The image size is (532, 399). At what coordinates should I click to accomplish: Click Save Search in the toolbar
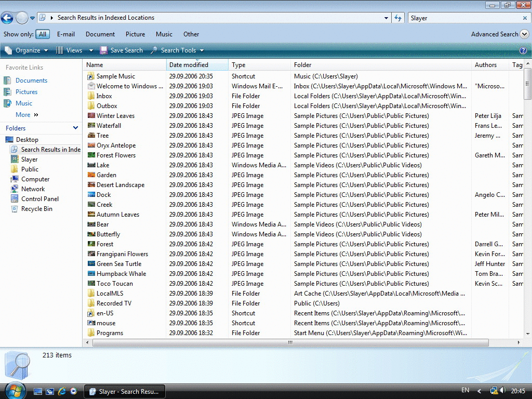click(122, 50)
